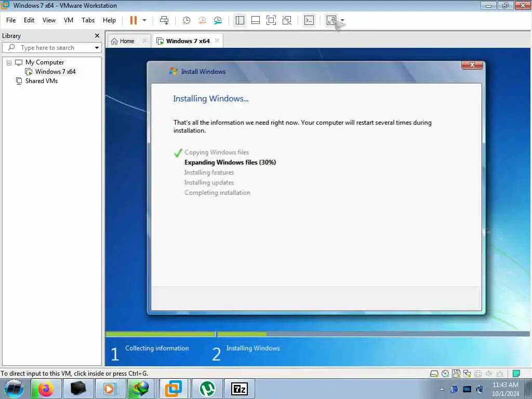Click the CD/DVD drive status icon
The height and width of the screenshot is (399, 532).
coord(445,374)
